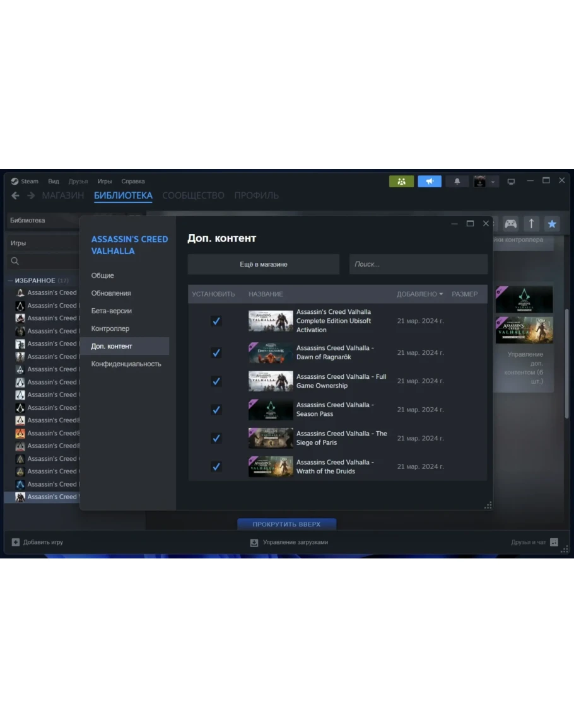The image size is (574, 728).
Task: Switch to the Обновления settings tab
Action: 111,293
